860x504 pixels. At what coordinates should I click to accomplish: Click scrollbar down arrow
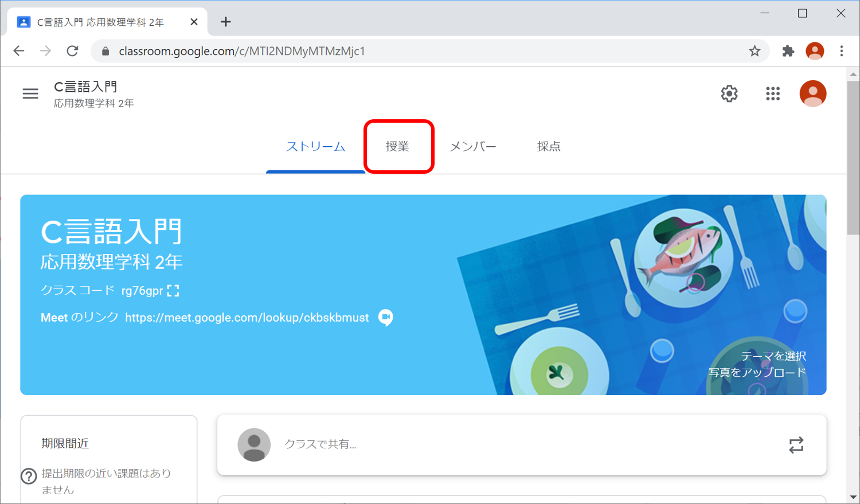[853, 498]
